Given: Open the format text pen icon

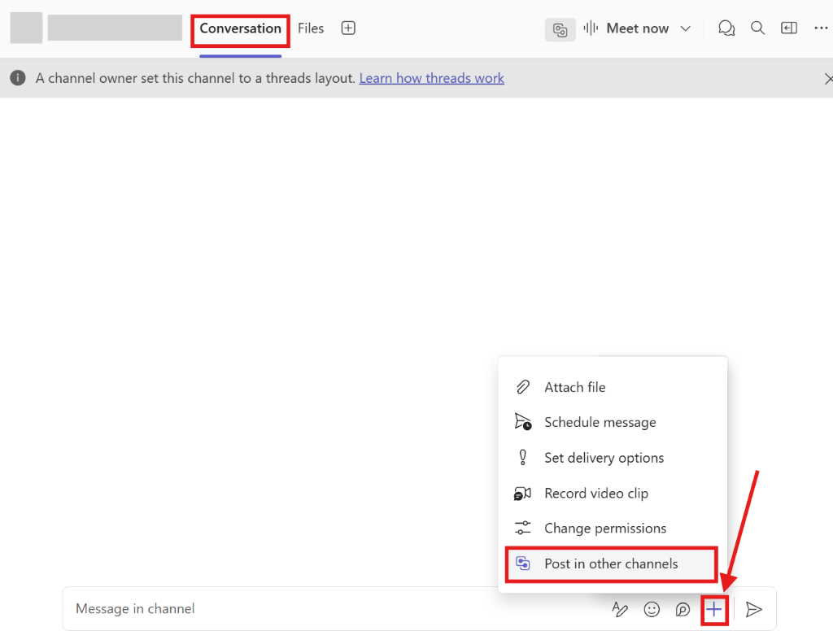Looking at the screenshot, I should pyautogui.click(x=619, y=609).
